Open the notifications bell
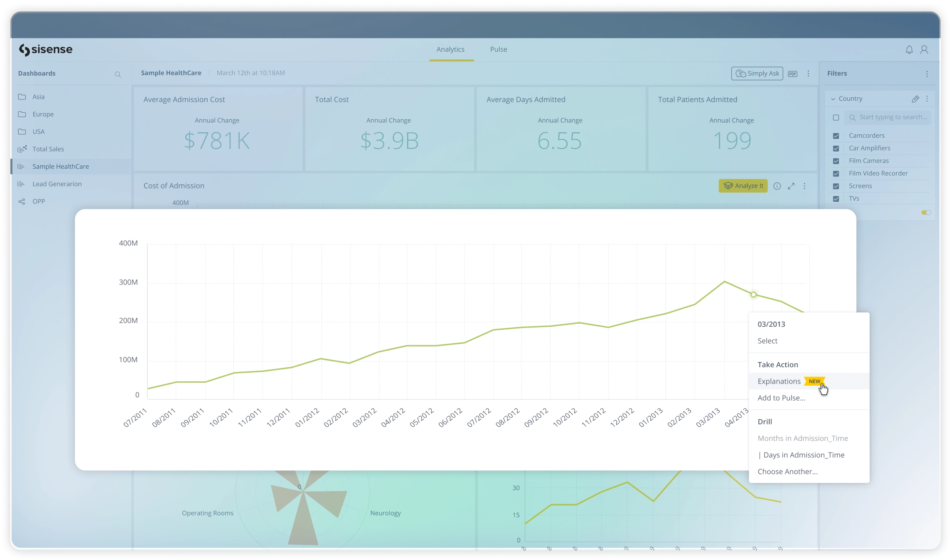Image resolution: width=951 pixels, height=560 pixels. (909, 50)
